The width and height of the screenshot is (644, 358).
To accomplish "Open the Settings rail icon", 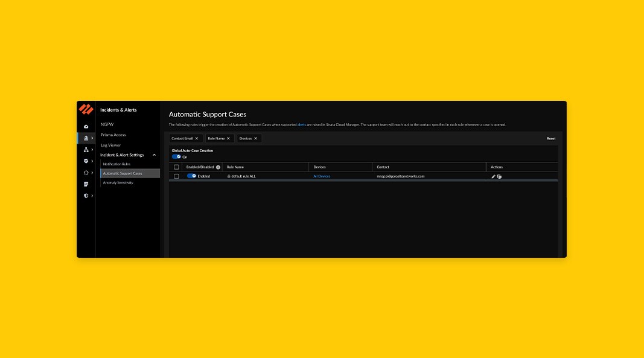I will click(86, 172).
